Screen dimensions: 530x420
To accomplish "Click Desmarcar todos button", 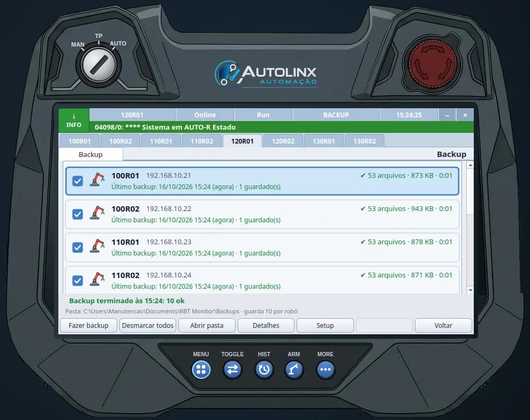I will [148, 325].
